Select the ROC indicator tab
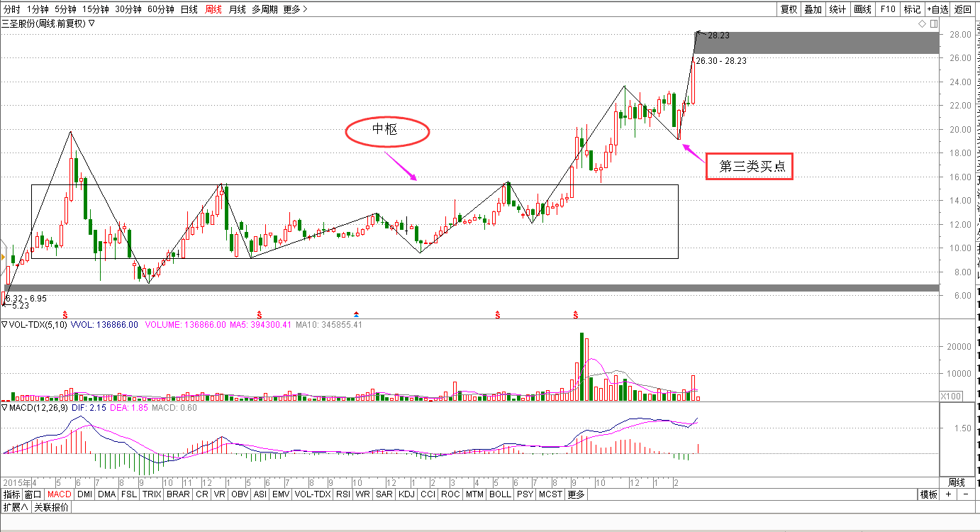Image resolution: width=980 pixels, height=532 pixels. pyautogui.click(x=450, y=494)
